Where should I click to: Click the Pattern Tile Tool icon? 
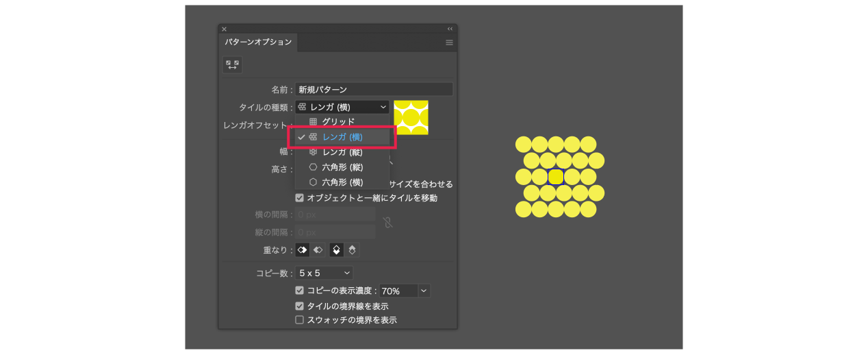click(232, 64)
